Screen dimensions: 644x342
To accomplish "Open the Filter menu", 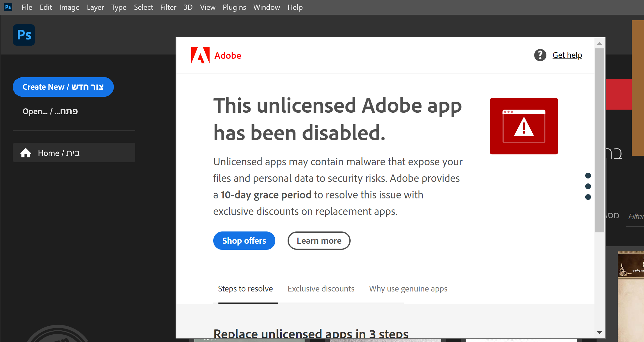I will tap(168, 7).
